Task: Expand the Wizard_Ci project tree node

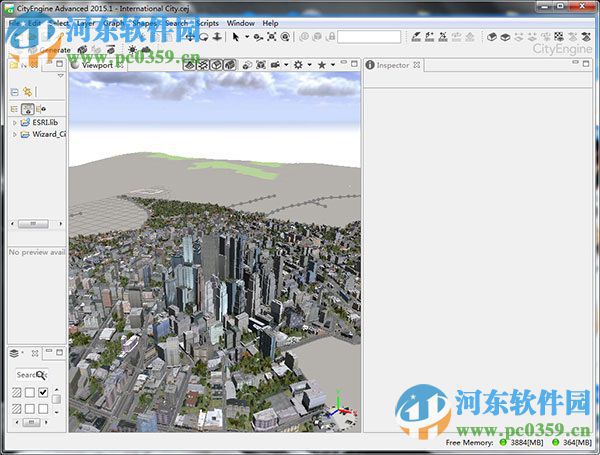Action: point(15,135)
